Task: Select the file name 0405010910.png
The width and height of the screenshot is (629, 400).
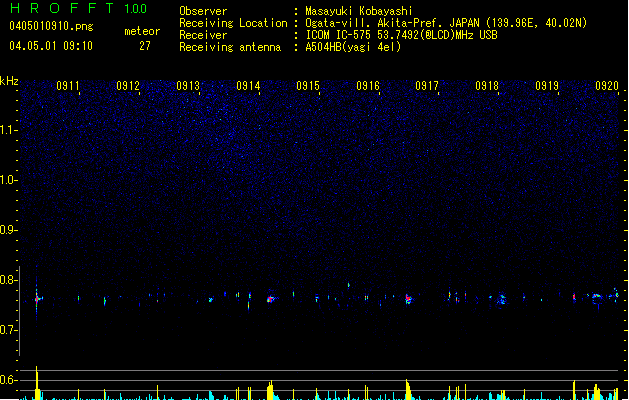Action: pos(51,26)
